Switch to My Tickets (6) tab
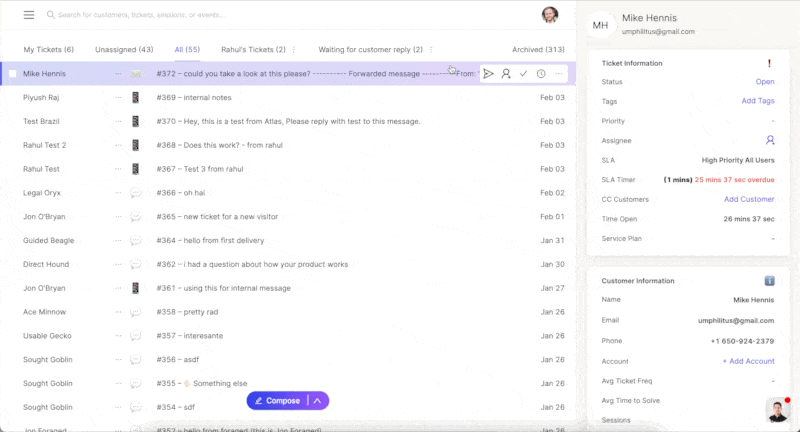 [48, 49]
